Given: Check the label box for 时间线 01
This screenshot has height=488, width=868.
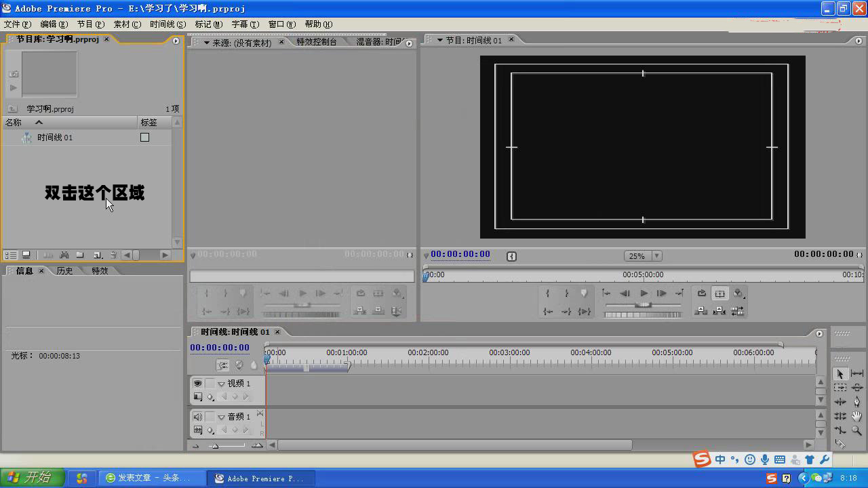Looking at the screenshot, I should tap(144, 137).
